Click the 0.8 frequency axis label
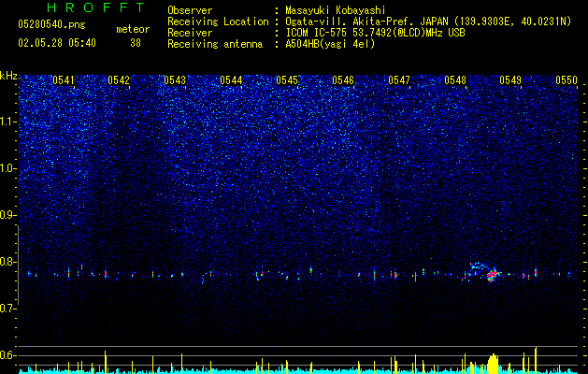This screenshot has height=374, width=588. point(8,262)
